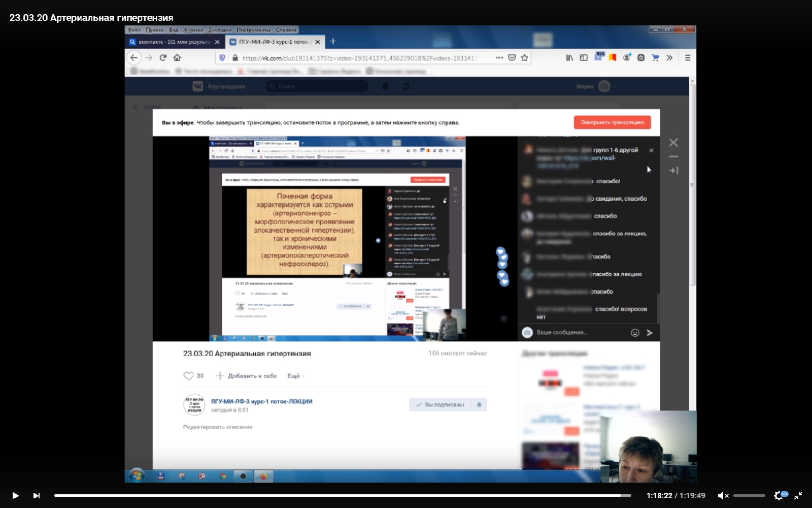Open the Правка menu

tap(154, 30)
